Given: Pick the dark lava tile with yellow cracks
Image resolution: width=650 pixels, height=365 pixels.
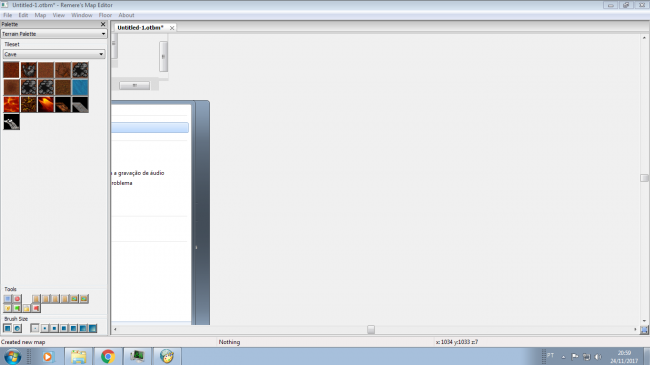Looking at the screenshot, I should click(29, 105).
